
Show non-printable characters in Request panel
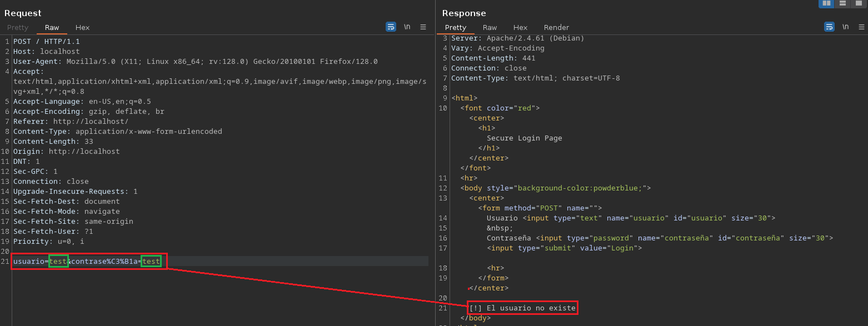[407, 27]
